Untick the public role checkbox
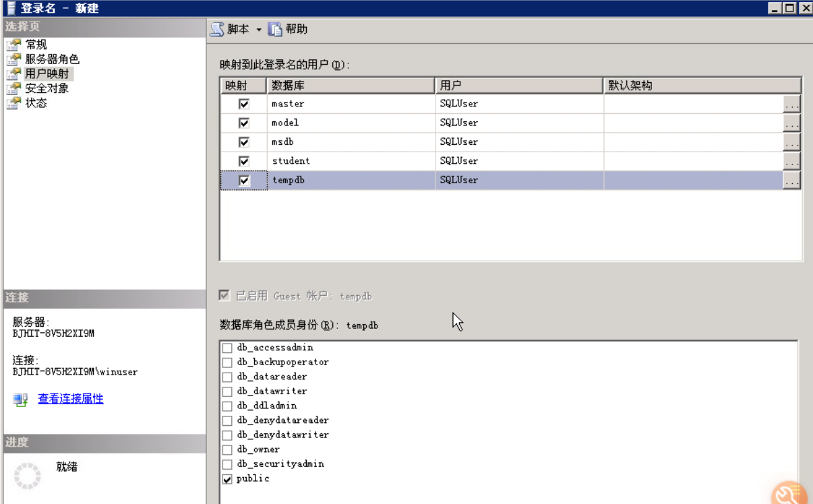813x504 pixels. [x=227, y=479]
